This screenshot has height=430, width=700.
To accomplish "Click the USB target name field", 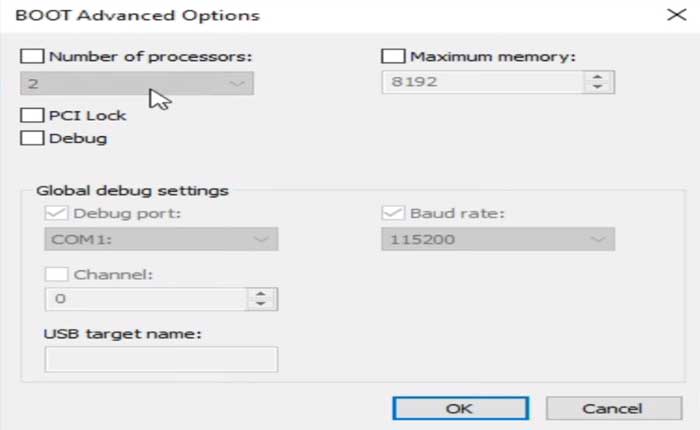I will [161, 360].
